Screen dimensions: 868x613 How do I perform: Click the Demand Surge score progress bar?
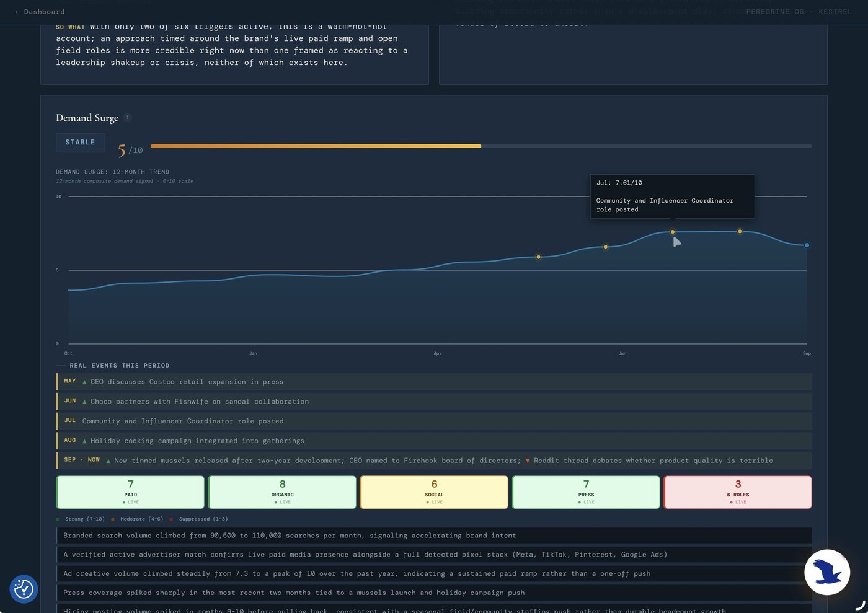pyautogui.click(x=481, y=146)
